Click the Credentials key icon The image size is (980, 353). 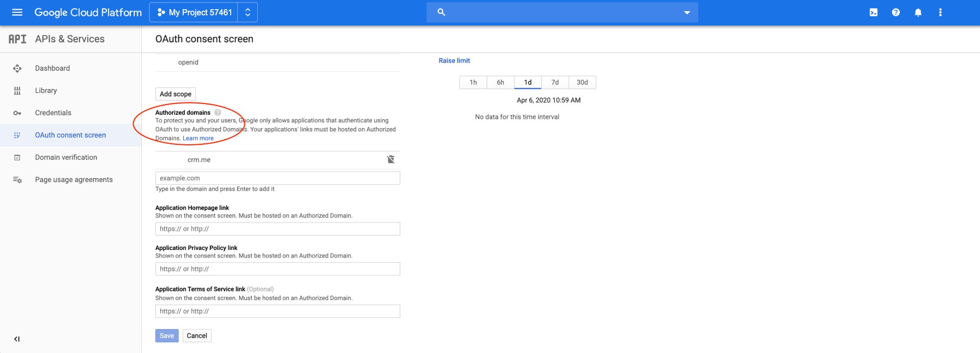[17, 113]
